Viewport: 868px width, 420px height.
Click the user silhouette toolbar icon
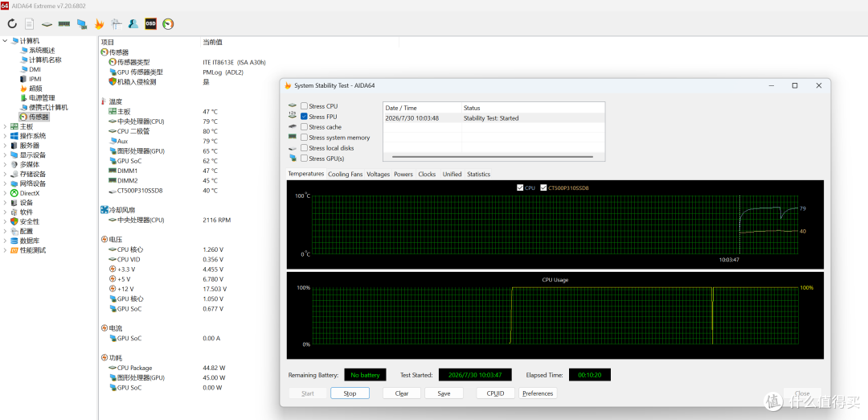[133, 24]
